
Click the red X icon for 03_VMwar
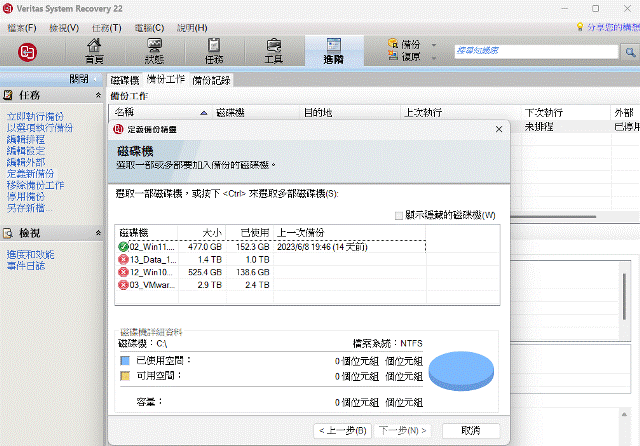click(123, 285)
